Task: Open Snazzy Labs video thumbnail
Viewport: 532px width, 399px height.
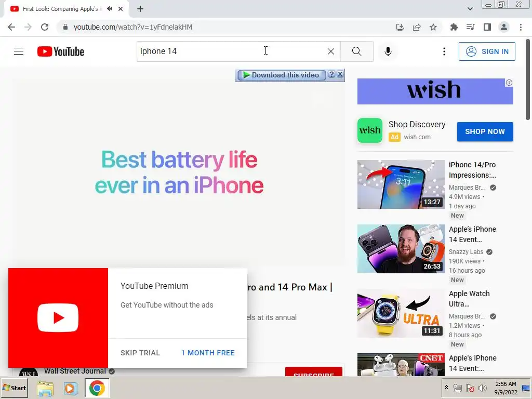Action: pyautogui.click(x=401, y=249)
